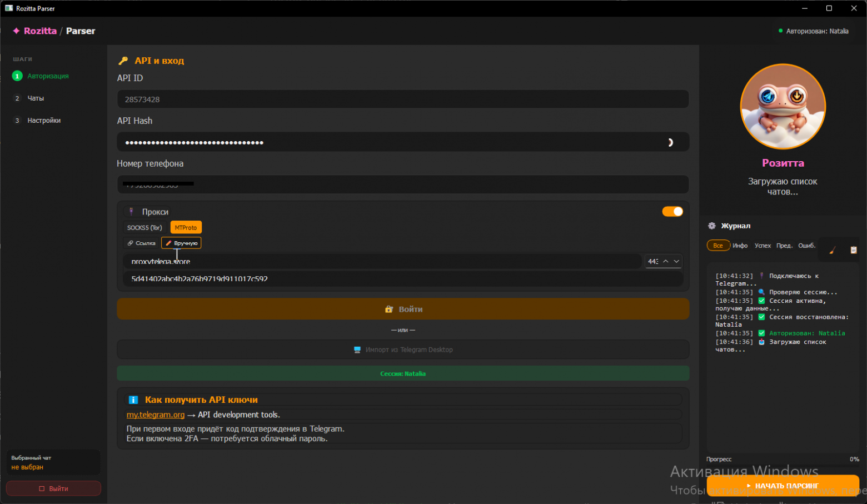Click the show/hide API Hash eye icon

tap(670, 143)
